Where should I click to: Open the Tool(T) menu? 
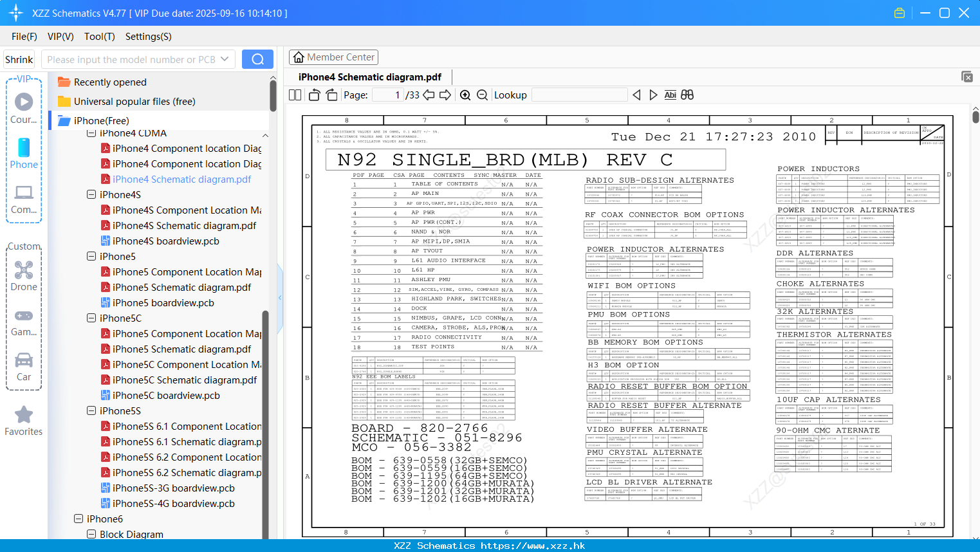point(100,37)
